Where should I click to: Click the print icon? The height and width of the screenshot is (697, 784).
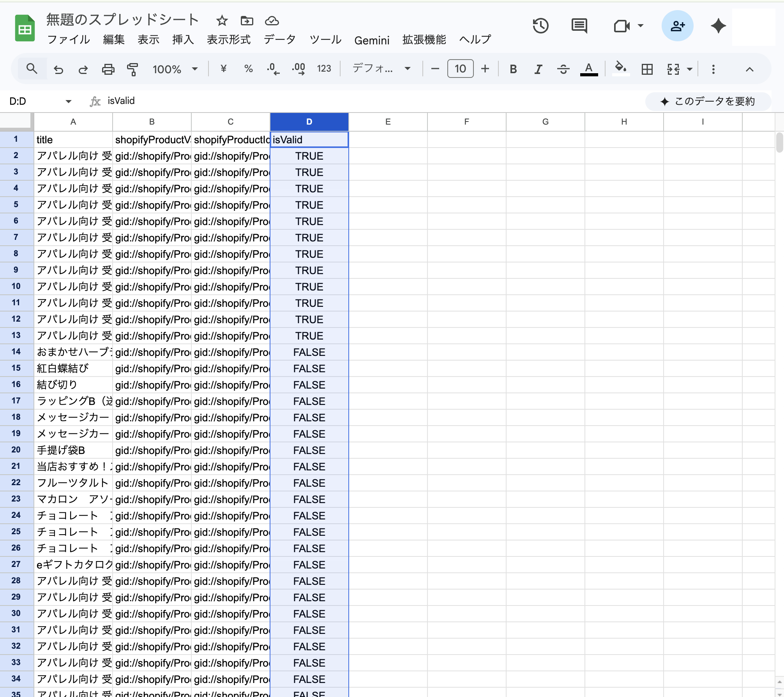pyautogui.click(x=108, y=69)
